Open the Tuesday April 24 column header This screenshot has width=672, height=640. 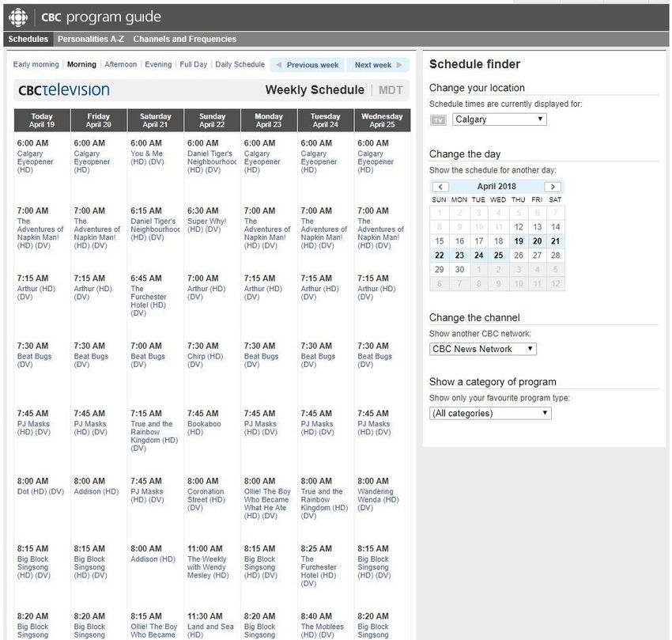point(325,120)
